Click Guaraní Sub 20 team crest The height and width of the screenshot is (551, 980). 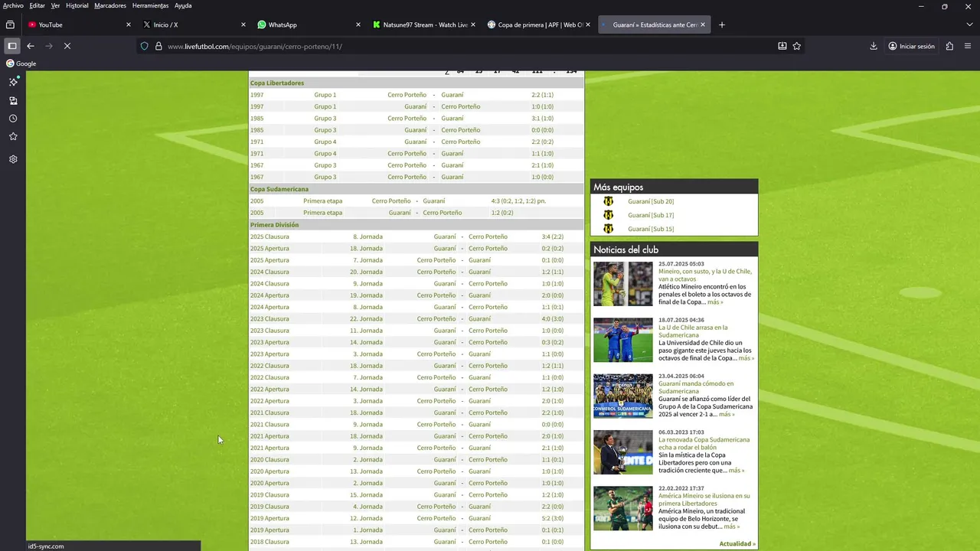tap(608, 201)
